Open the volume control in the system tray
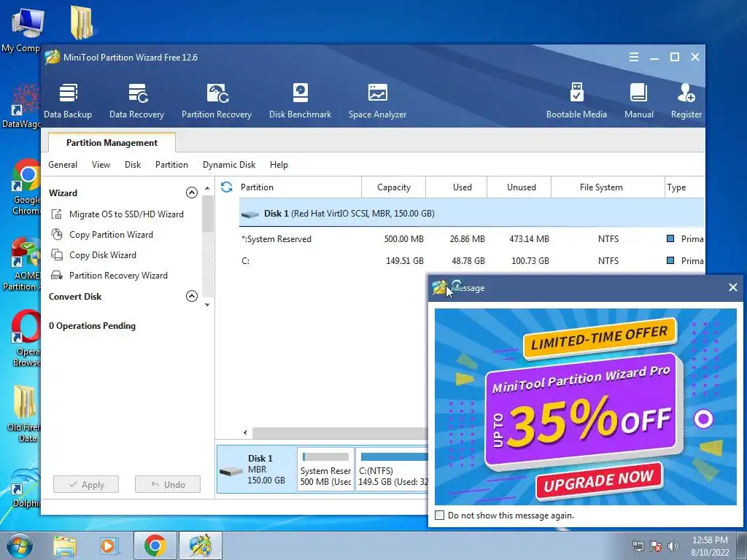Screen dimensions: 747x560 673,545
